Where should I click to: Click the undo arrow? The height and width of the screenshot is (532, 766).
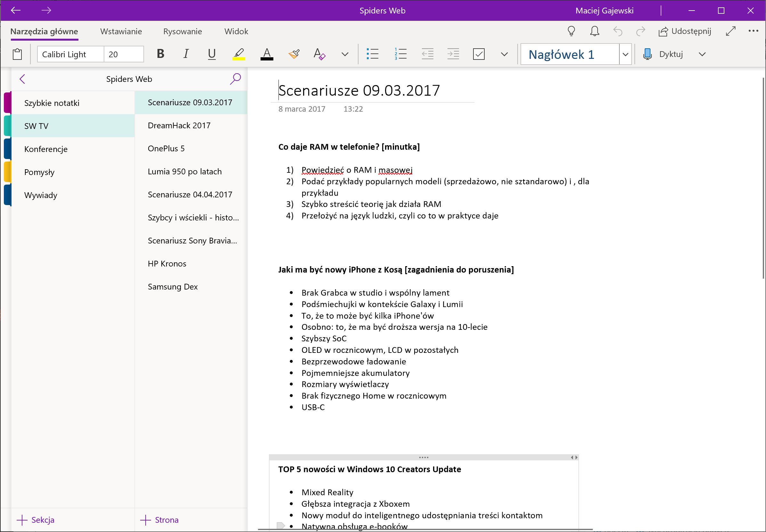(x=617, y=31)
